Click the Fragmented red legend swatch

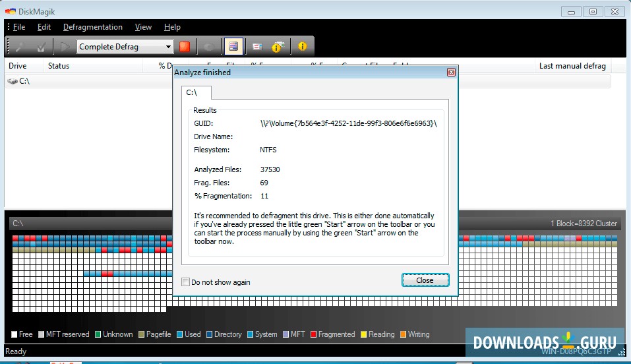313,334
